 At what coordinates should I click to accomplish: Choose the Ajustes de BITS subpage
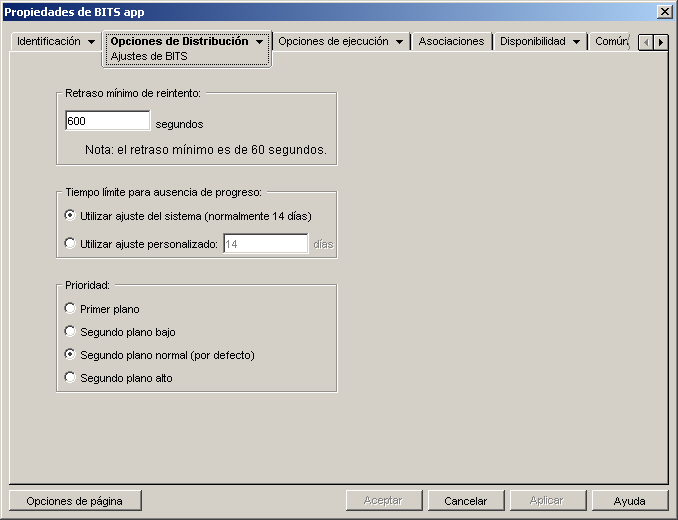[x=149, y=56]
